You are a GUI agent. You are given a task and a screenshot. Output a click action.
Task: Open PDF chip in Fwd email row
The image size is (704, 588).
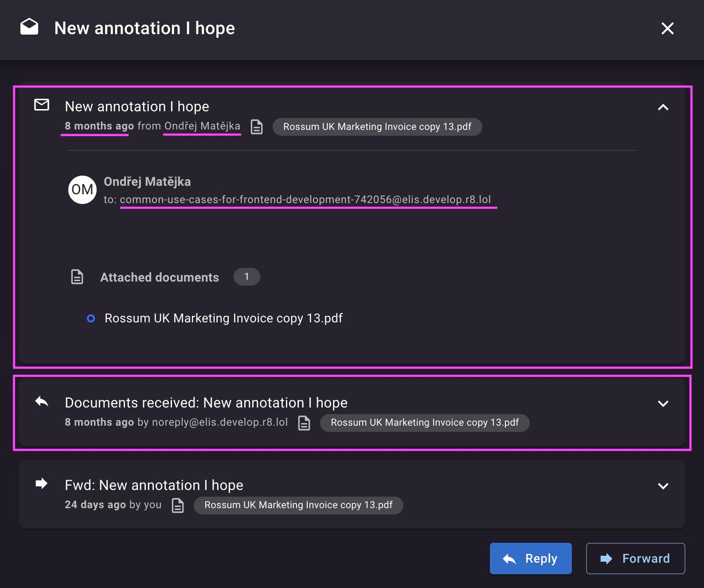click(x=298, y=505)
